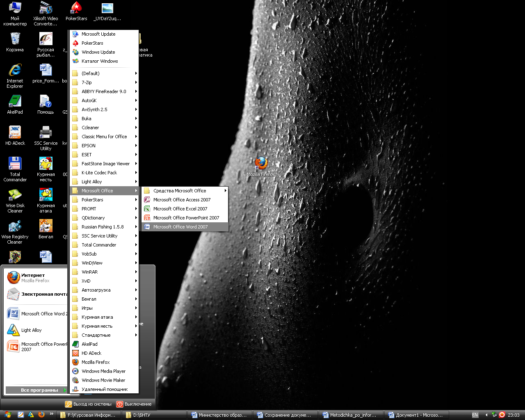Expand the AviSynth 2.5 submenu
This screenshot has height=420, width=525.
(104, 110)
